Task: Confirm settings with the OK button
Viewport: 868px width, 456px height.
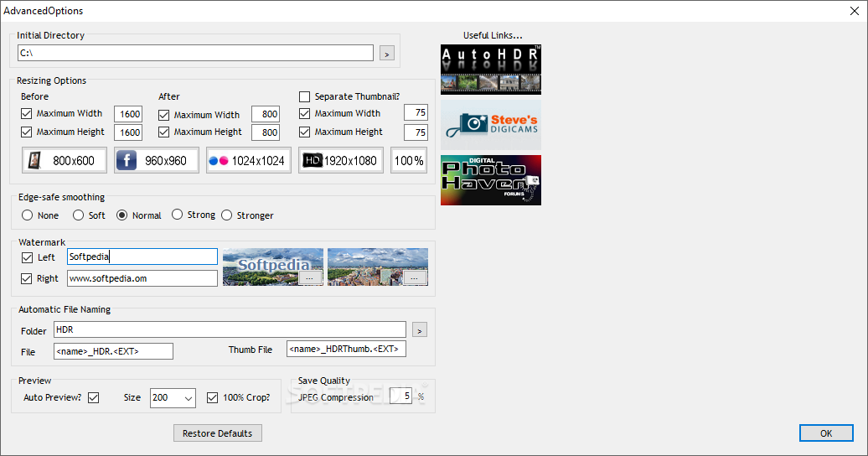Action: [x=826, y=433]
